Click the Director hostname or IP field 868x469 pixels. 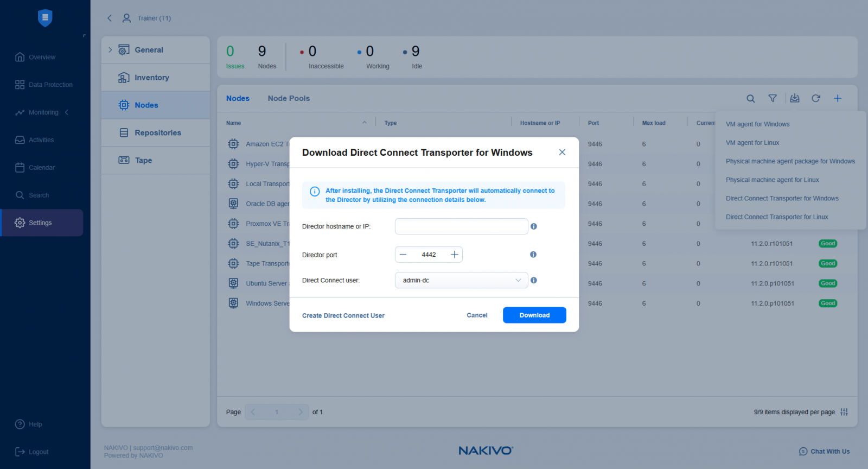[x=461, y=226]
